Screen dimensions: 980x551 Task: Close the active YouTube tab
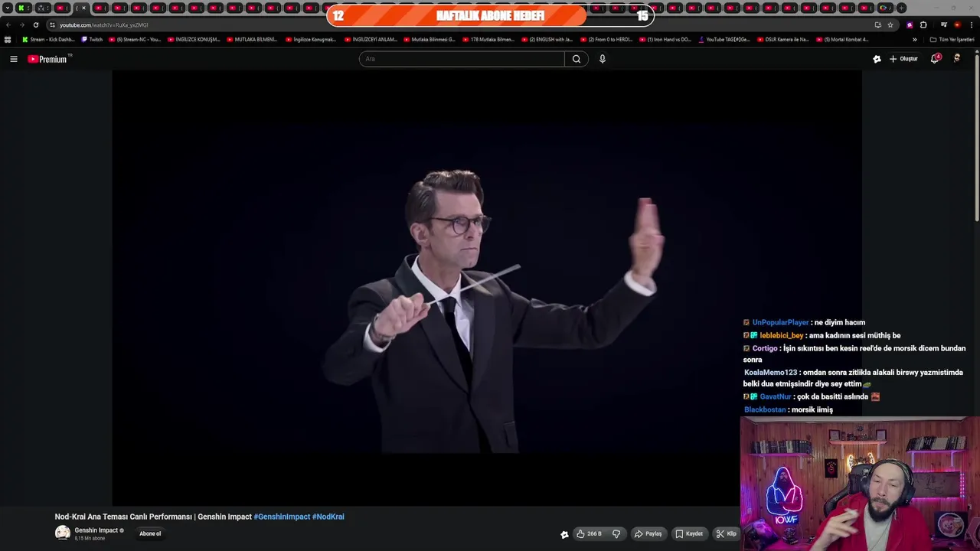click(x=84, y=8)
